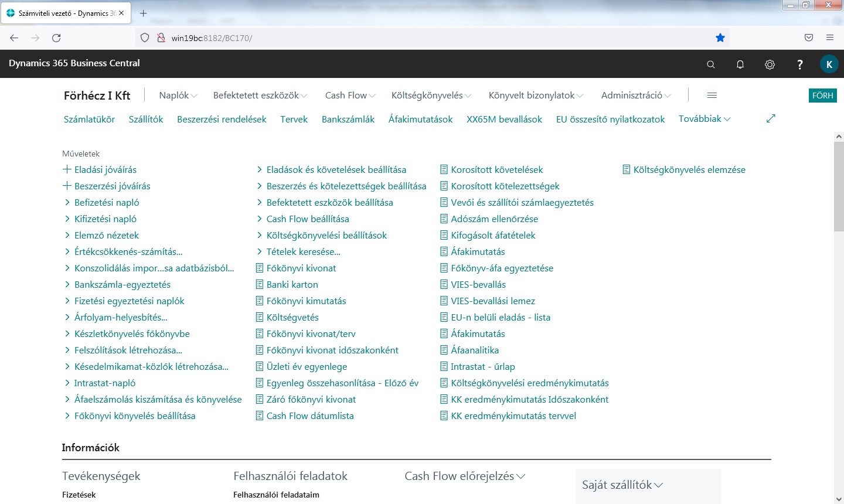This screenshot has height=504, width=844.
Task: Expand Könyvelt bizonylatok menu
Action: pos(536,95)
